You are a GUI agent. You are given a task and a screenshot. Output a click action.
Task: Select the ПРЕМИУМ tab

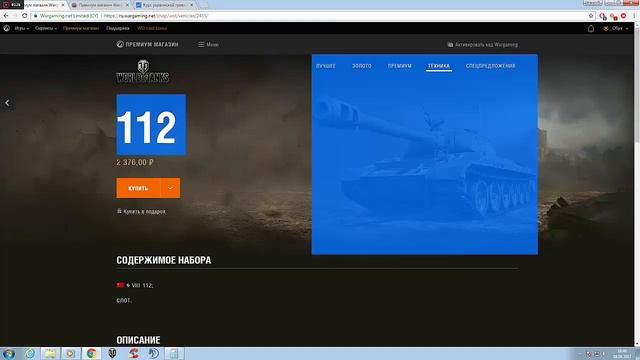coord(400,66)
